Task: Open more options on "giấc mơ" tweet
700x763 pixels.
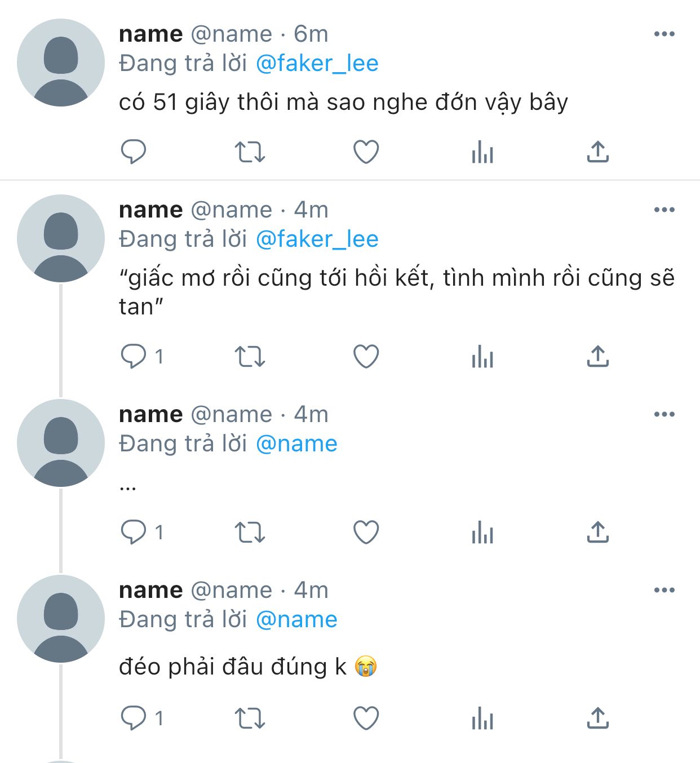Action: [664, 210]
